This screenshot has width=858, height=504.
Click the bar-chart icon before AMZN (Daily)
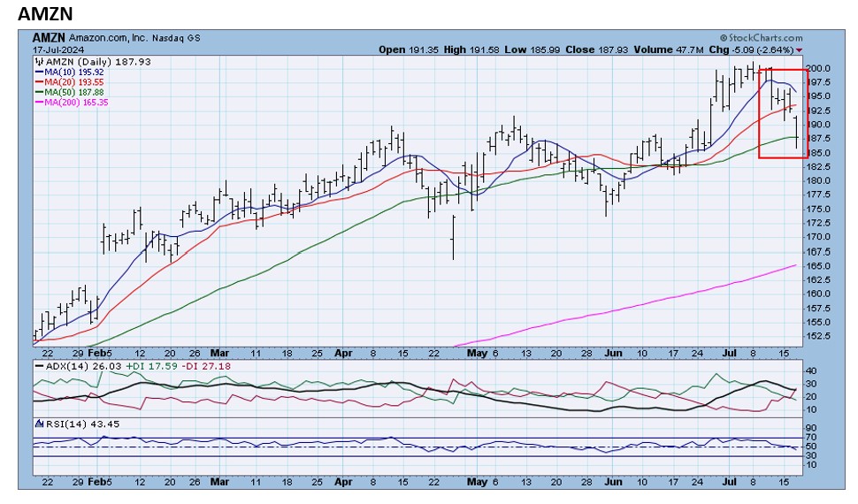click(40, 62)
